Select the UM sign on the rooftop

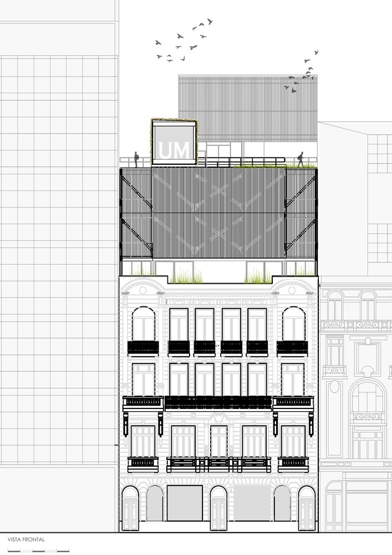(174, 142)
